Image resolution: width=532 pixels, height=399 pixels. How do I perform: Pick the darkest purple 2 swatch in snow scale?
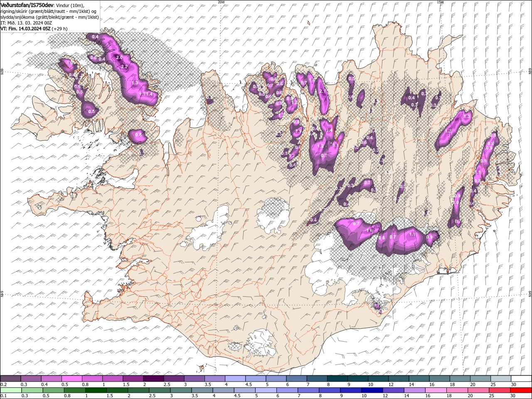click(x=153, y=379)
